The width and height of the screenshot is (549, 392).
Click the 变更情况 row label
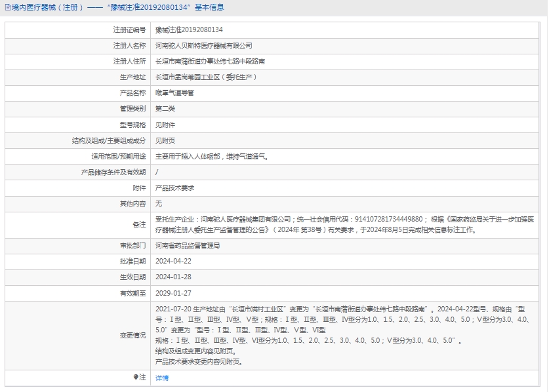[132, 335]
